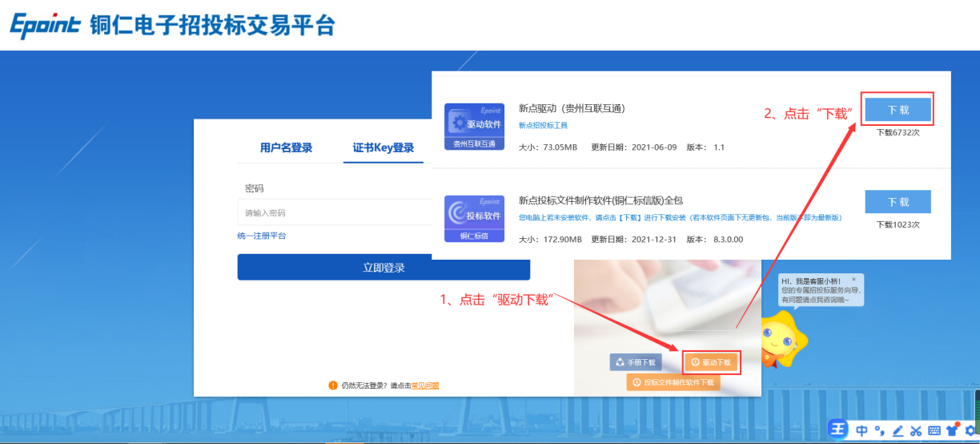The height and width of the screenshot is (444, 980).
Task: Click the IME scissors screenshot icon
Action: pyautogui.click(x=916, y=430)
